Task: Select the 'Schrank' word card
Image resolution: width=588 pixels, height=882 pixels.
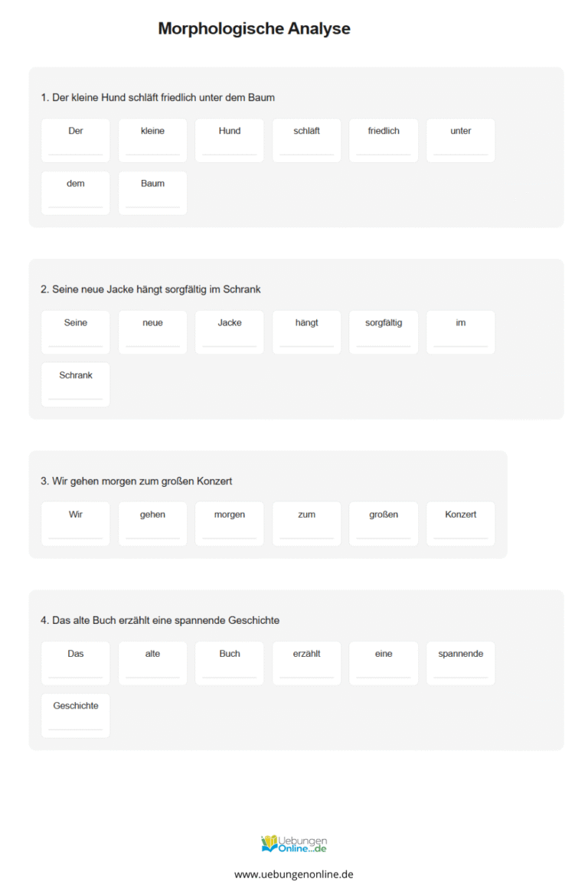Action: [75, 385]
